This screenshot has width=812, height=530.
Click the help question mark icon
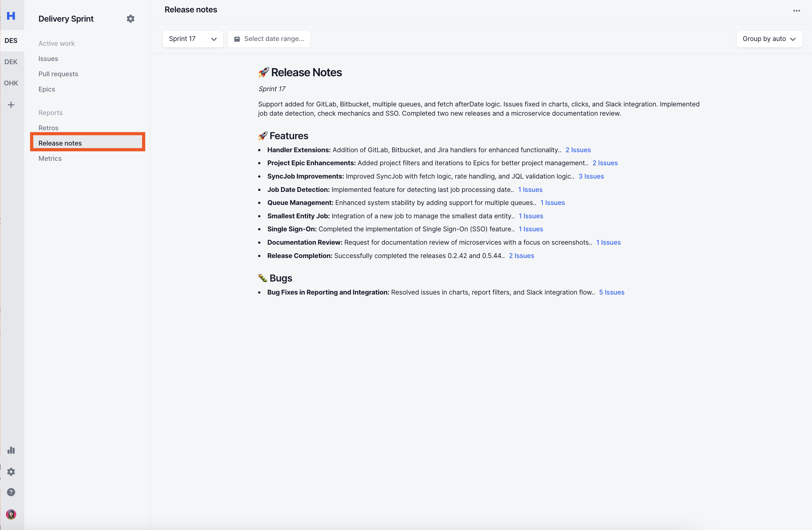tap(11, 492)
